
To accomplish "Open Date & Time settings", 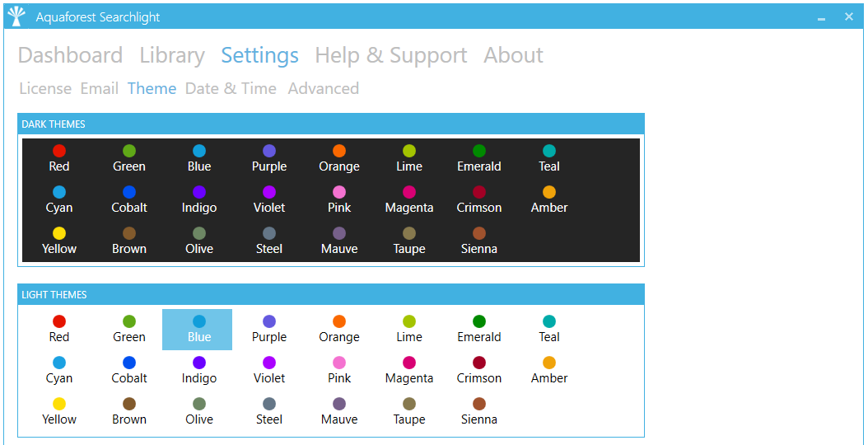I will (x=231, y=89).
